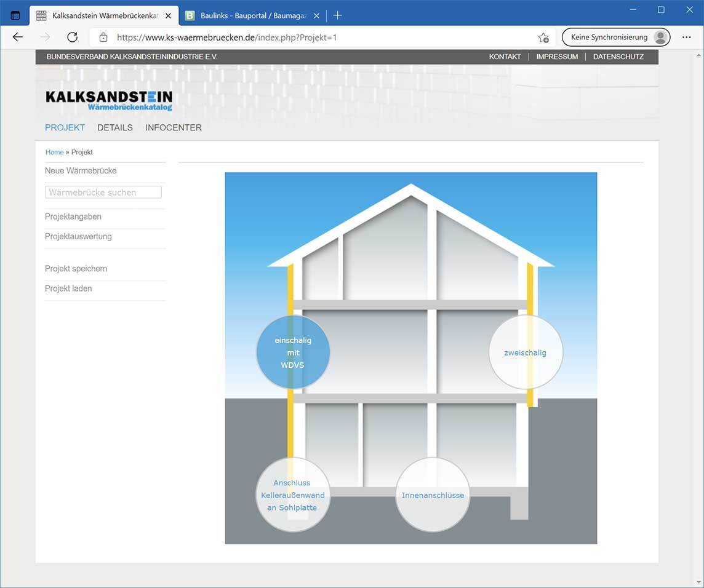Click the site lock icon in address bar
The width and height of the screenshot is (704, 588).
click(x=103, y=38)
